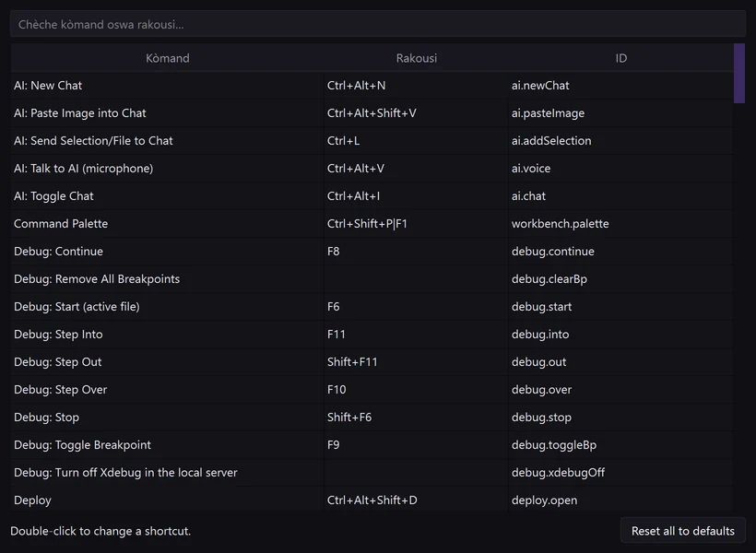
Task: Click the Ctrl+Alt+Shift+V shortcut cell
Action: pyautogui.click(x=416, y=112)
